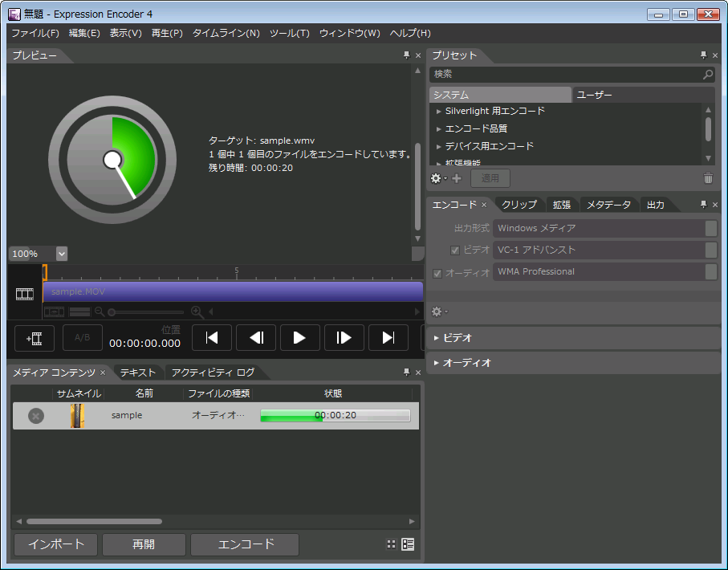Click the 再開 button
Viewport: 728px width, 570px height.
tap(144, 544)
